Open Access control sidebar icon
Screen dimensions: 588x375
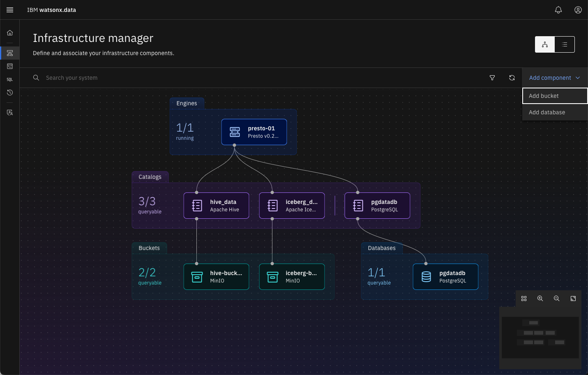click(x=10, y=112)
